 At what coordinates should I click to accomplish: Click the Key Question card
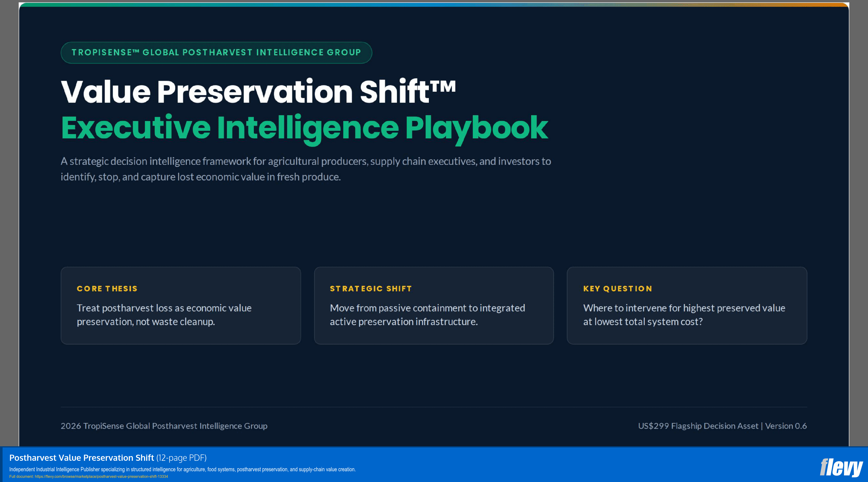687,306
